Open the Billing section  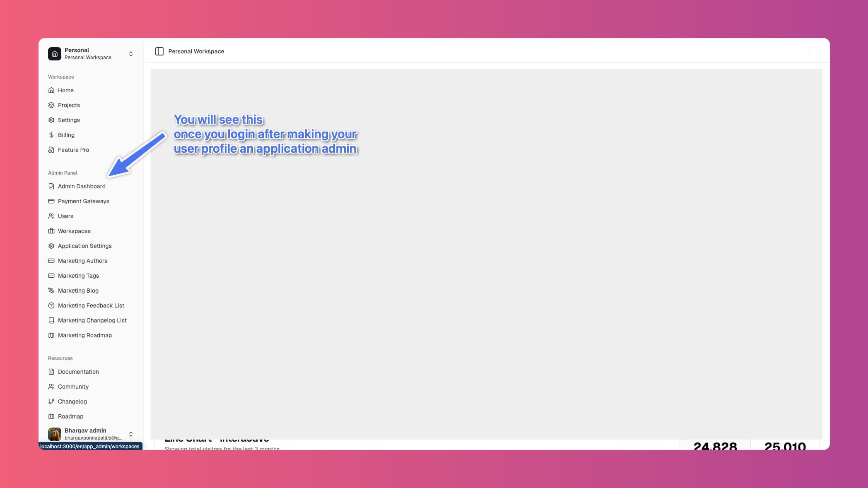(65, 135)
